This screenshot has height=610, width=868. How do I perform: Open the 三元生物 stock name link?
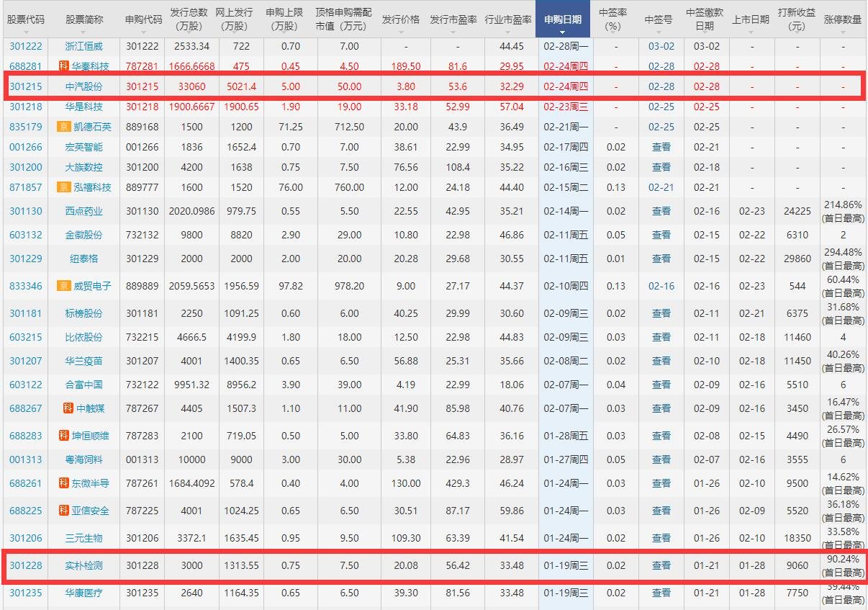coord(84,538)
